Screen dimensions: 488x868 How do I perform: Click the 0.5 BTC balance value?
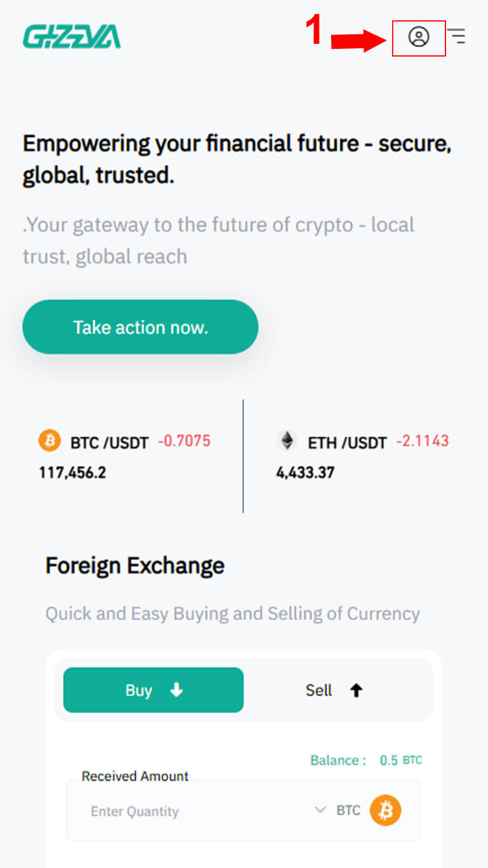400,761
